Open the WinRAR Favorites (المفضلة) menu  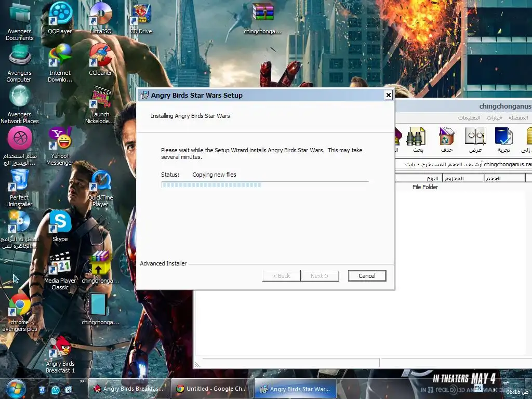pos(518,118)
